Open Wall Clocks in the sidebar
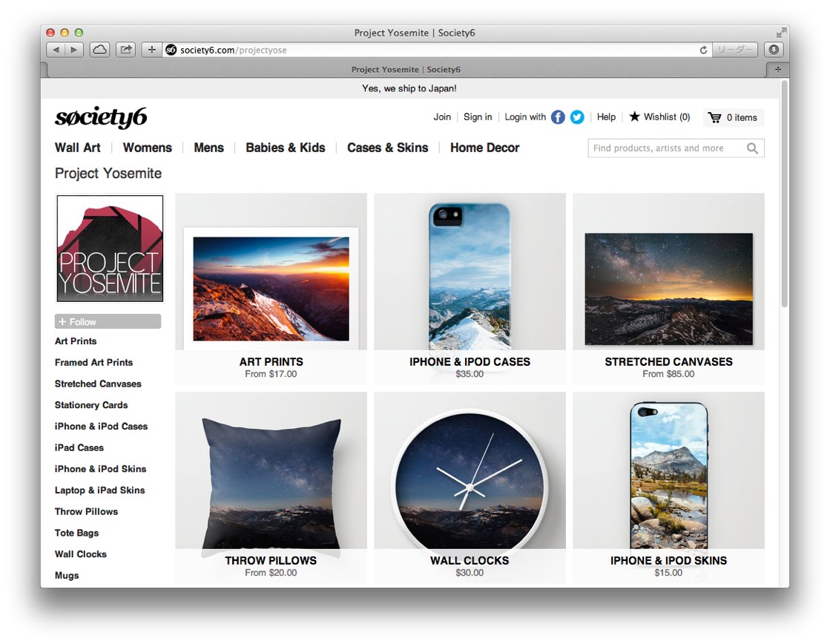 tap(80, 554)
